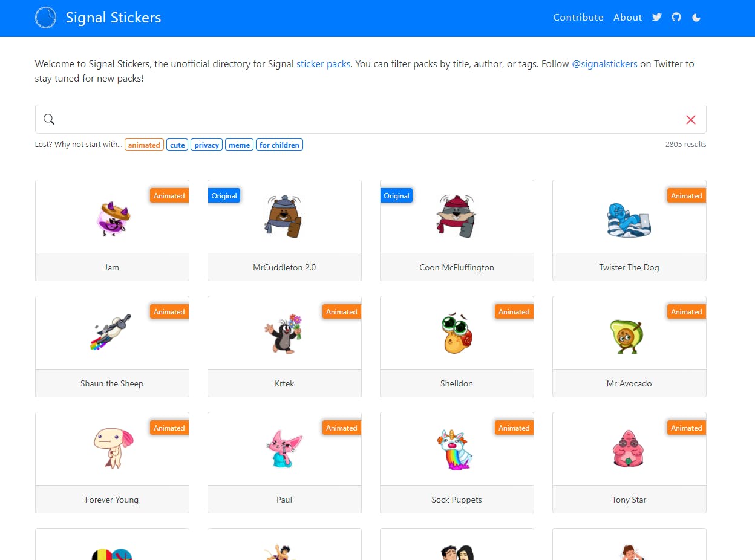Image resolution: width=755 pixels, height=560 pixels.
Task: Click the 'Mr Avocado' pack title
Action: [629, 383]
